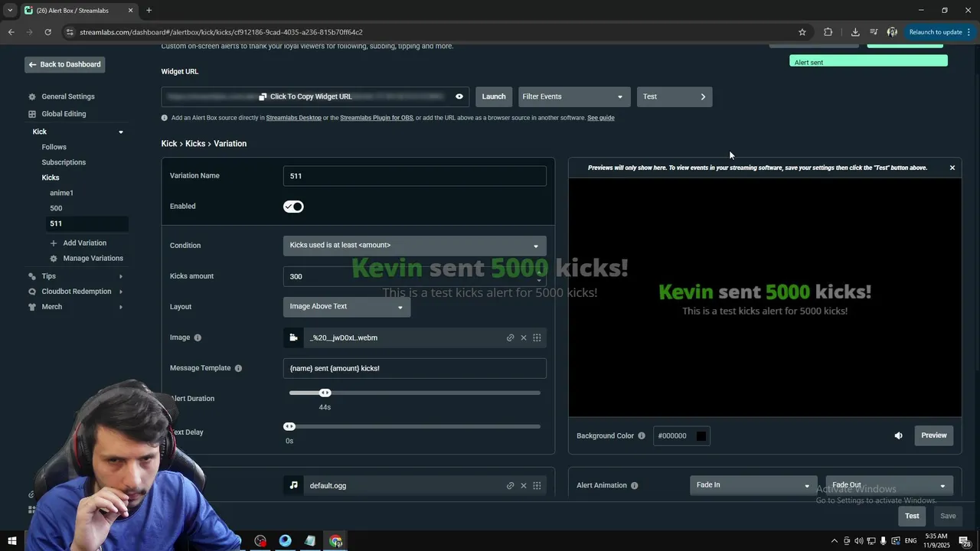Click the Launch button
This screenshot has height=551, width=980.
click(x=494, y=96)
